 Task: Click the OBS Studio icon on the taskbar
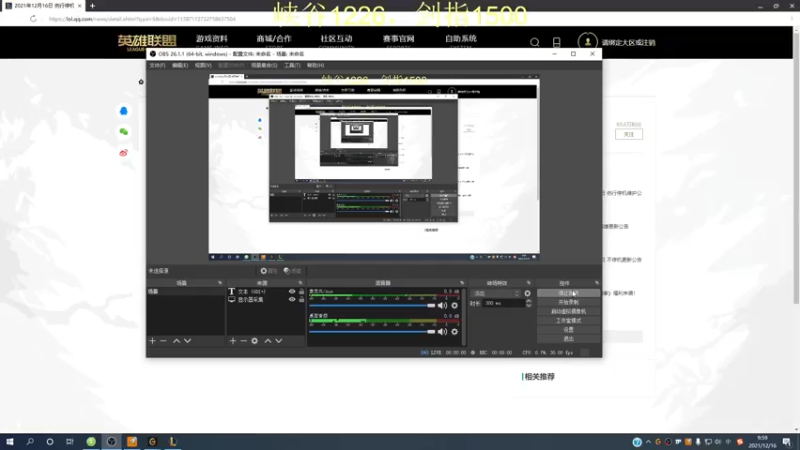(111, 442)
